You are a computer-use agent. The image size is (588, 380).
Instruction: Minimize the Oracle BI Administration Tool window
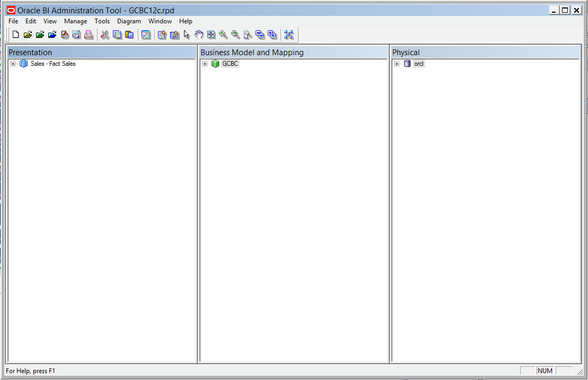554,10
